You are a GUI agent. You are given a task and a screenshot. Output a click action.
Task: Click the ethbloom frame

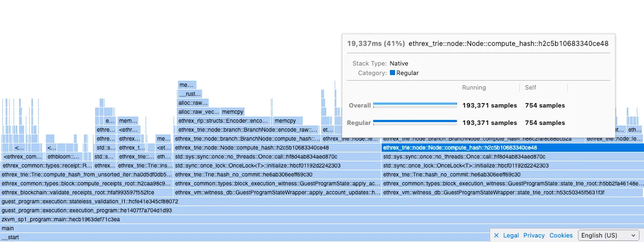[x=63, y=157]
